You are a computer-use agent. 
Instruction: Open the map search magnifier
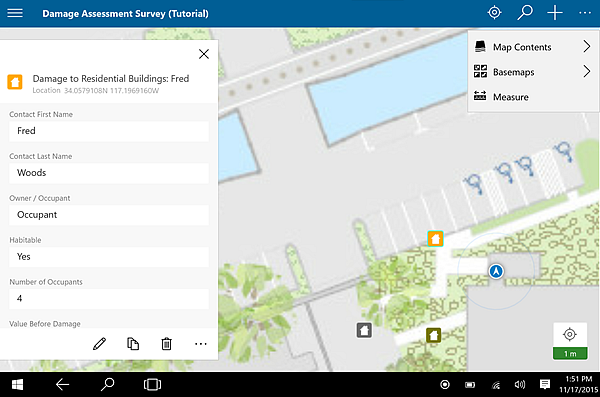tap(525, 13)
